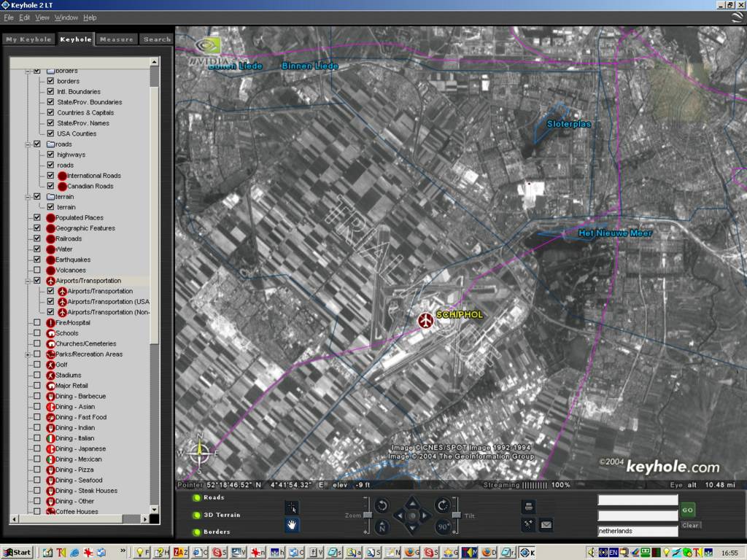Switch to the My Keyhole tab
The image size is (747, 560).
[x=28, y=39]
